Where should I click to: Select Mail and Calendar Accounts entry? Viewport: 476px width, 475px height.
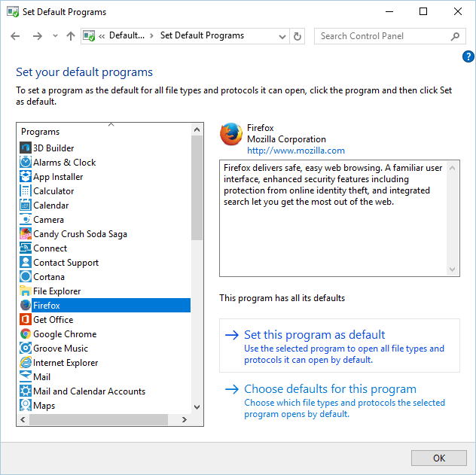89,391
